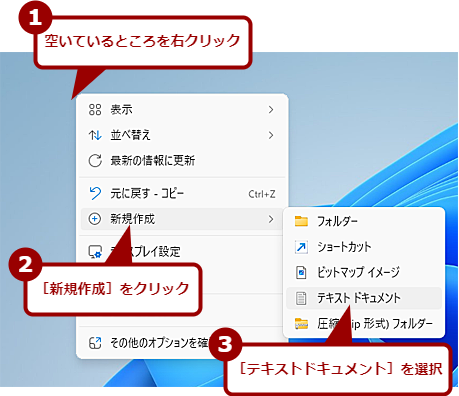Click the 表示 grid icon
The width and height of the screenshot is (459, 396).
[95, 109]
